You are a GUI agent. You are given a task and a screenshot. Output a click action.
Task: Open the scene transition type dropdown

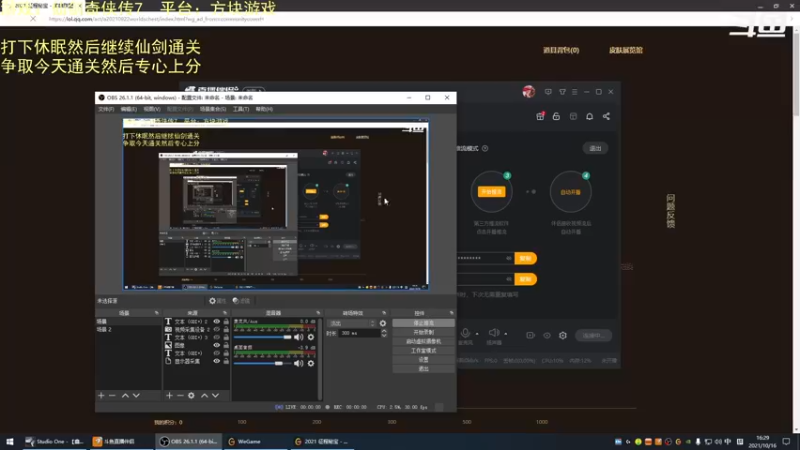[352, 323]
